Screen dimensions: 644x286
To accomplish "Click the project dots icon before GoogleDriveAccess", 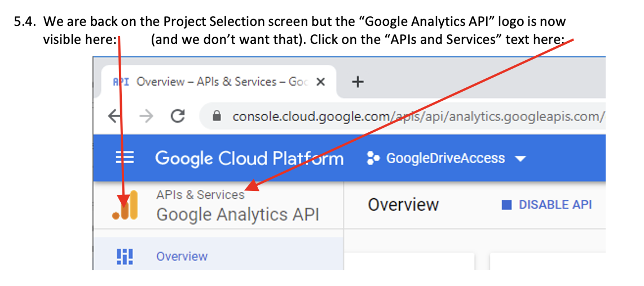I will click(x=373, y=158).
